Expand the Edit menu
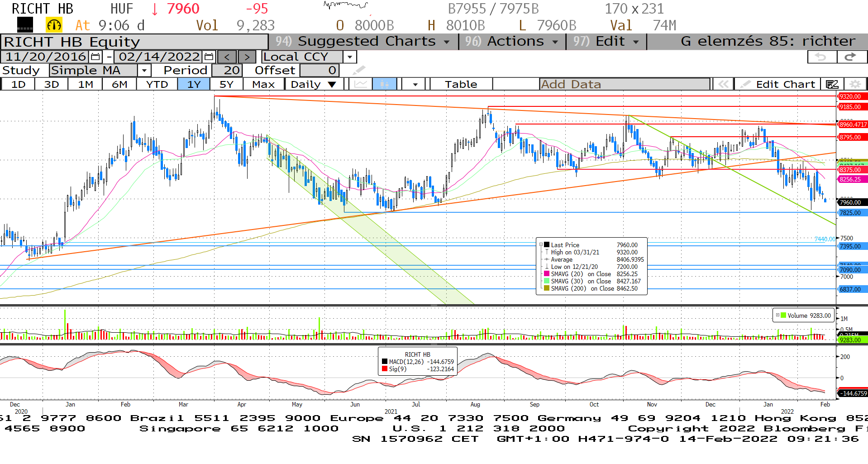The width and height of the screenshot is (868, 464). coord(606,42)
